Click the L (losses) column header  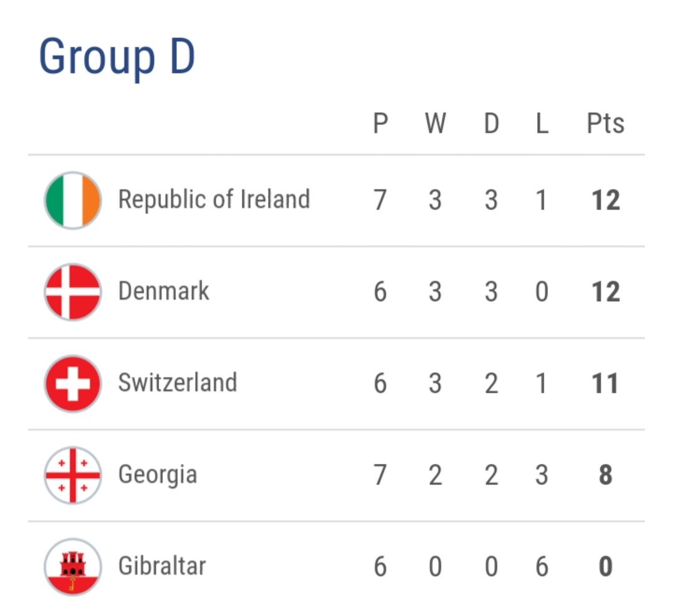click(542, 124)
